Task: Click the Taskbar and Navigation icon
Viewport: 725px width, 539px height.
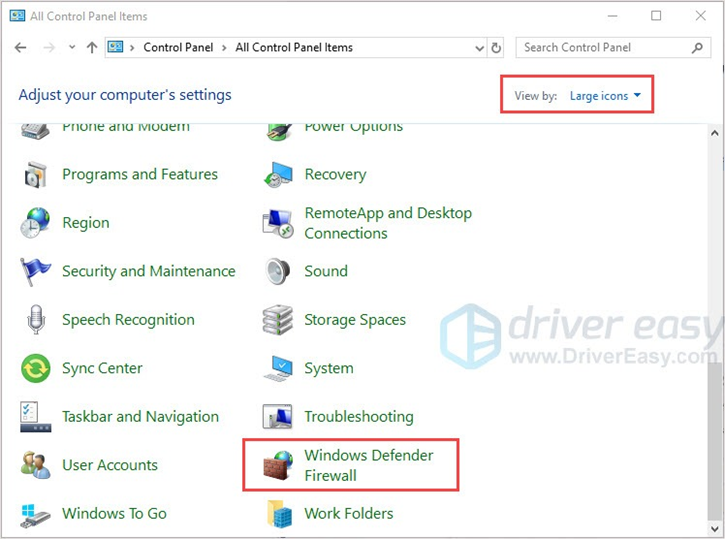Action: pyautogui.click(x=36, y=416)
